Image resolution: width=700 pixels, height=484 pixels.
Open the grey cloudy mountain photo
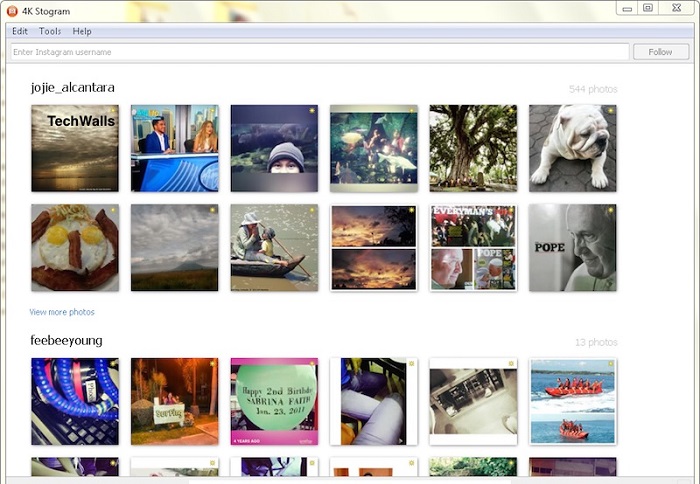click(175, 248)
